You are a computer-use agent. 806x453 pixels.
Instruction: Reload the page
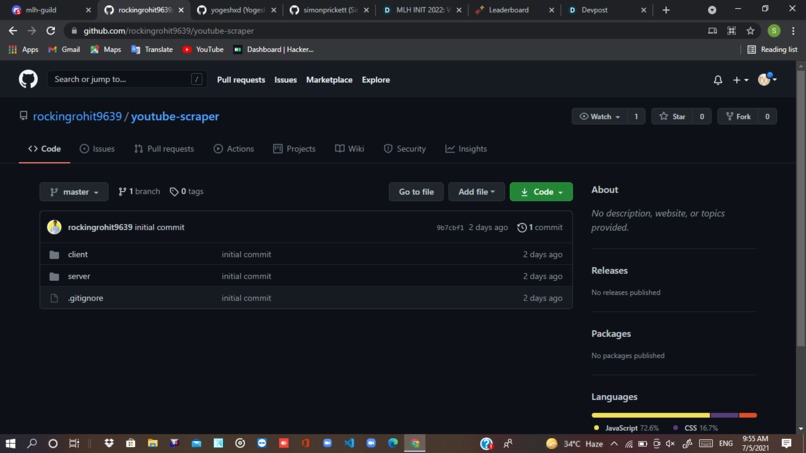[50, 31]
